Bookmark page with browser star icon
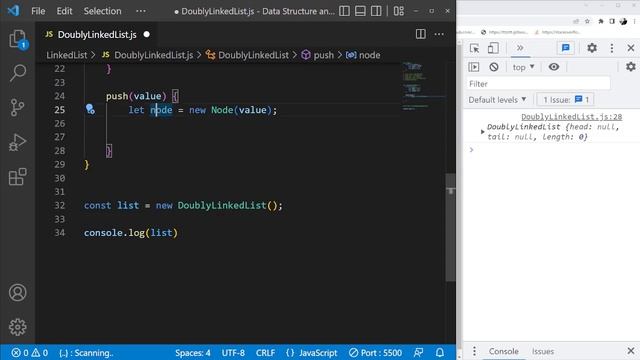The width and height of the screenshot is (640, 360). (587, 21)
